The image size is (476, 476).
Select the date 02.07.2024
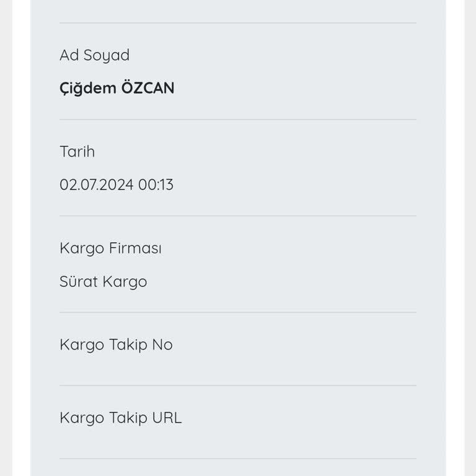[x=96, y=185]
